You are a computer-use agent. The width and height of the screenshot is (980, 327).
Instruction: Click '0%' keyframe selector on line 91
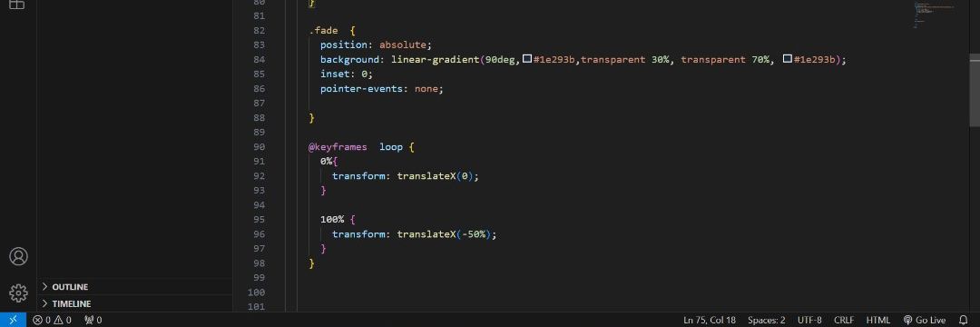327,162
